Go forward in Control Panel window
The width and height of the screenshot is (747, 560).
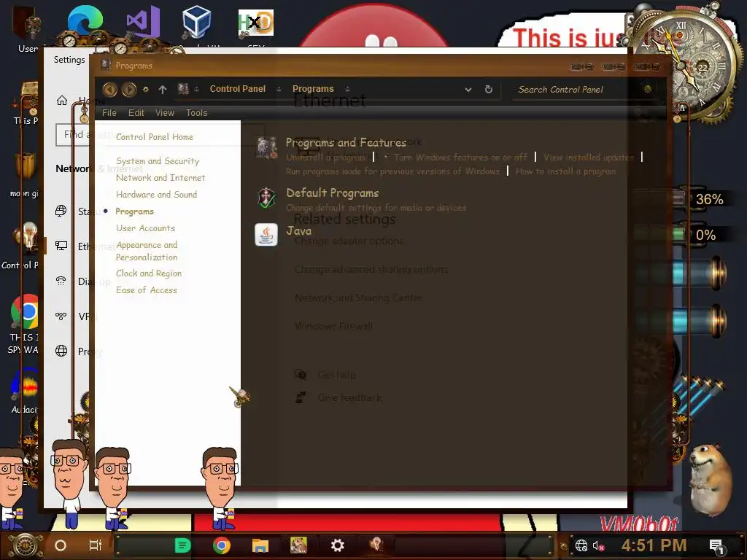(x=129, y=89)
